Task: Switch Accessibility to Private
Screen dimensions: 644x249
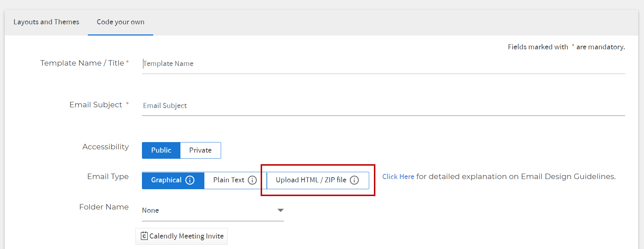Action: pos(200,150)
